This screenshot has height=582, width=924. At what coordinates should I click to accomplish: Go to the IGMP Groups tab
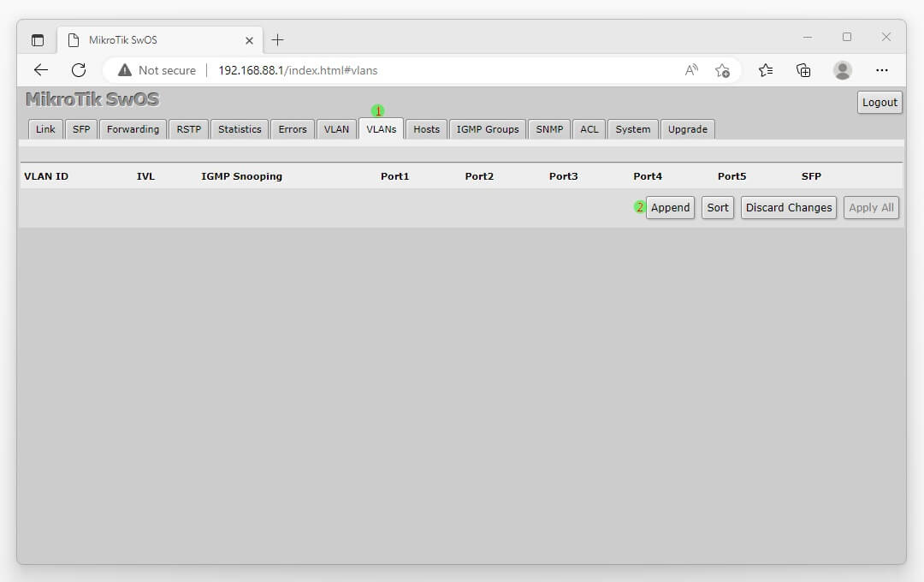pos(487,129)
